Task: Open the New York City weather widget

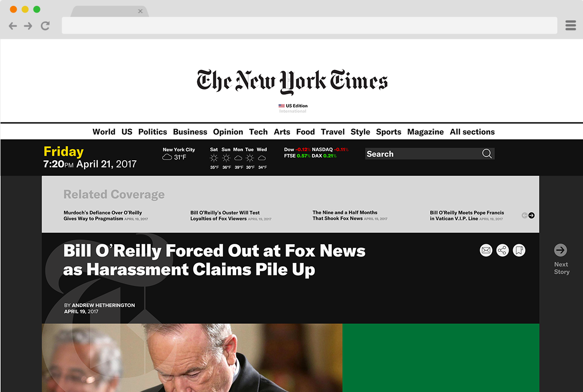Action: (x=179, y=154)
